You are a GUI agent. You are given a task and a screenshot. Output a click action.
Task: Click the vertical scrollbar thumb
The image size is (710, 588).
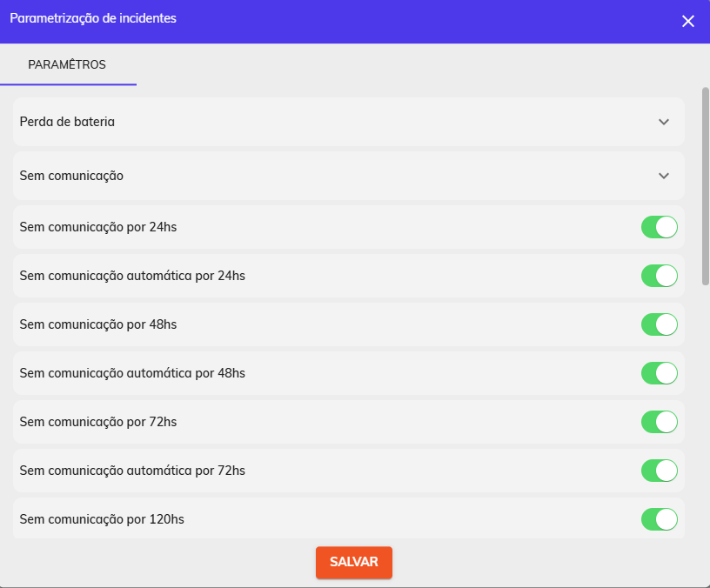pos(705,186)
